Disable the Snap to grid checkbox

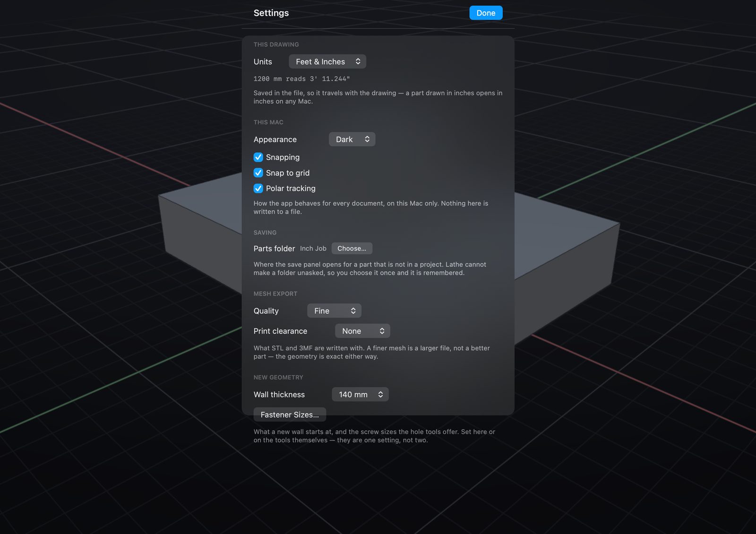[258, 173]
